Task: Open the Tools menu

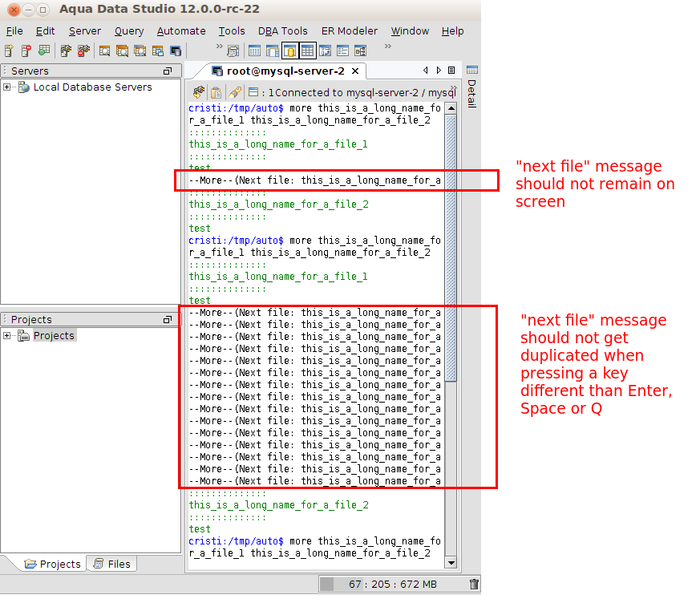Action: (232, 31)
